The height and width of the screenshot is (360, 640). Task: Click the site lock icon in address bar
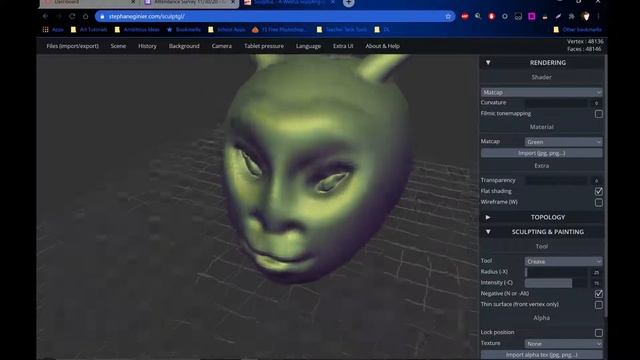[x=102, y=16]
